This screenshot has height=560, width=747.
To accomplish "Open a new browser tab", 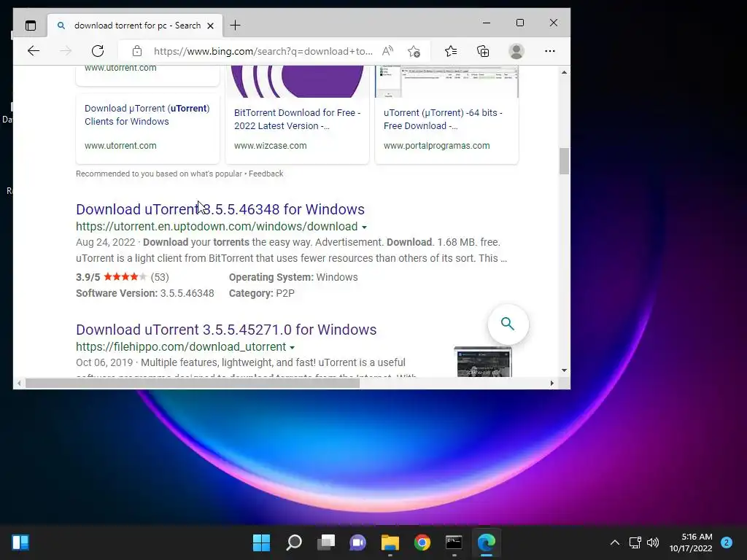I will point(235,26).
